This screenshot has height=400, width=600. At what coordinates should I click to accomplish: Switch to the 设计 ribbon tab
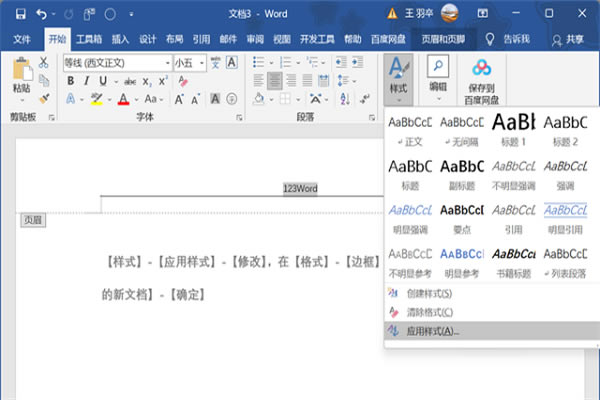click(147, 39)
